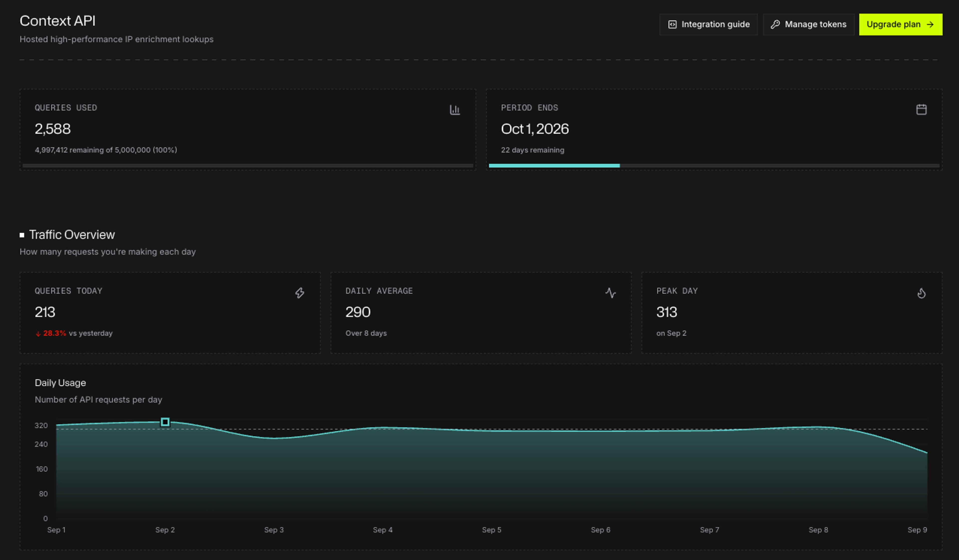The height and width of the screenshot is (560, 959).
Task: Click the 160 y-axis label
Action: 42,469
